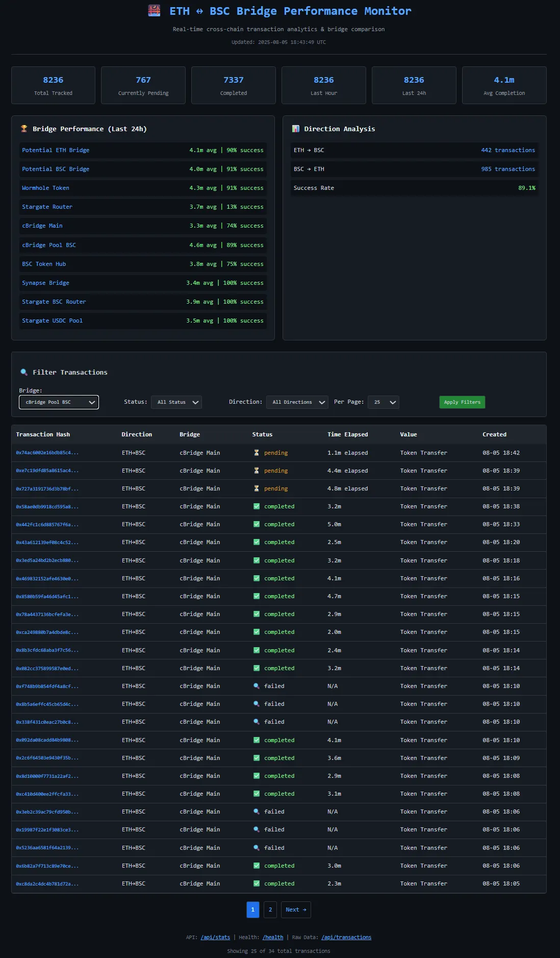Open the Bridge filter dropdown

tap(59, 402)
